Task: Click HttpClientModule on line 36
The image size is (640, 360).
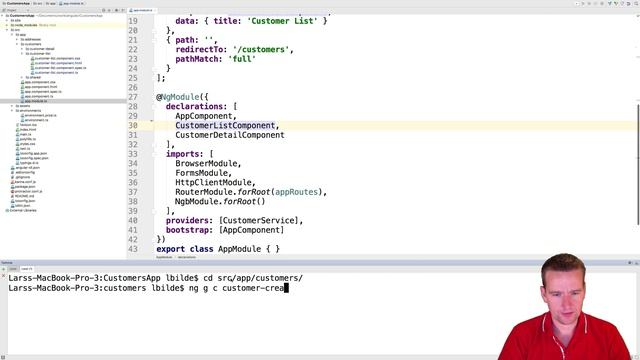Action: (213, 182)
